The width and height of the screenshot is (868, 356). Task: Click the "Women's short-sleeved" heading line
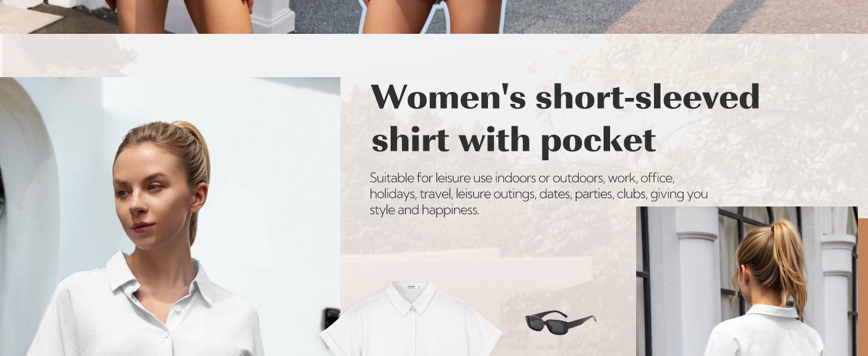point(565,96)
